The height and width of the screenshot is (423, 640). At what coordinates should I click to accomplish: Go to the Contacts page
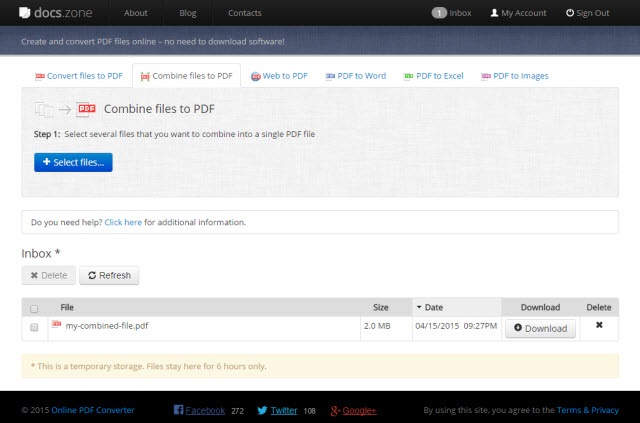(x=244, y=13)
